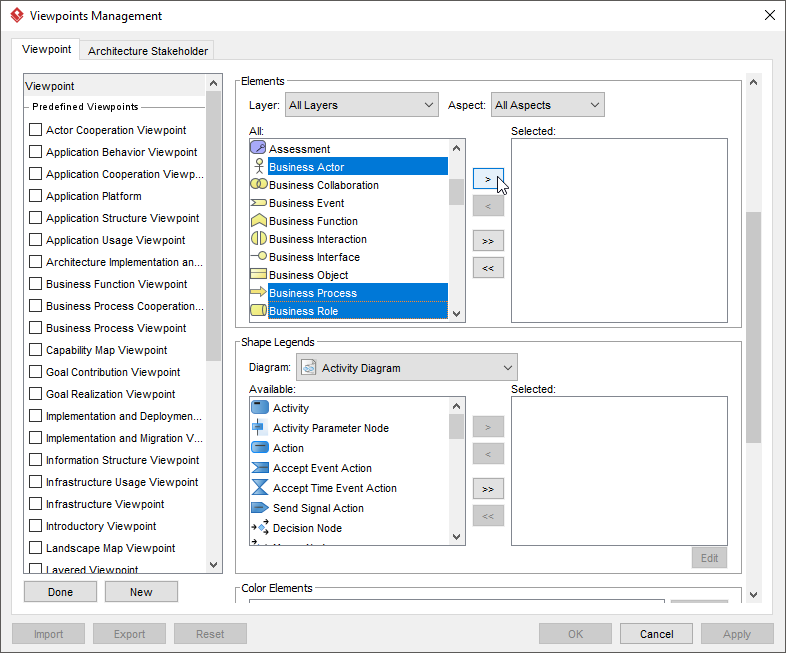The image size is (786, 653).
Task: Tick Application Structure Viewpoint
Action: (x=35, y=217)
